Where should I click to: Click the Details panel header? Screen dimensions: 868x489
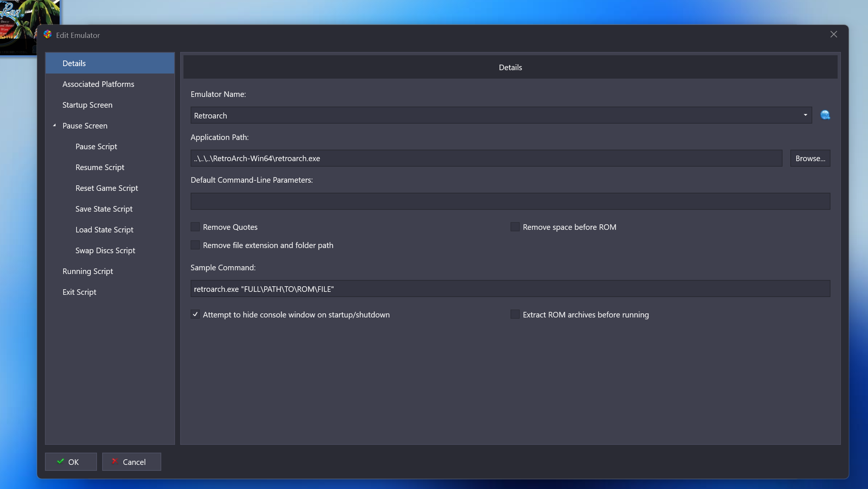click(x=510, y=67)
